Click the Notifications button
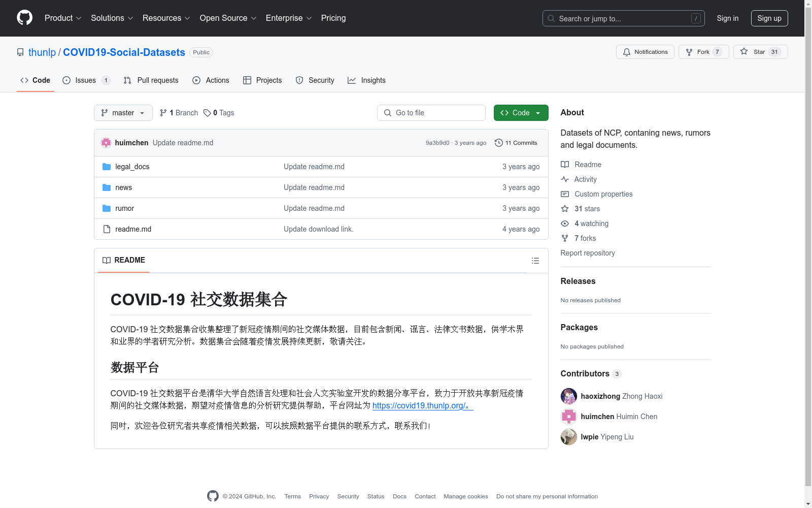Viewport: 812px width, 508px height. tap(645, 52)
